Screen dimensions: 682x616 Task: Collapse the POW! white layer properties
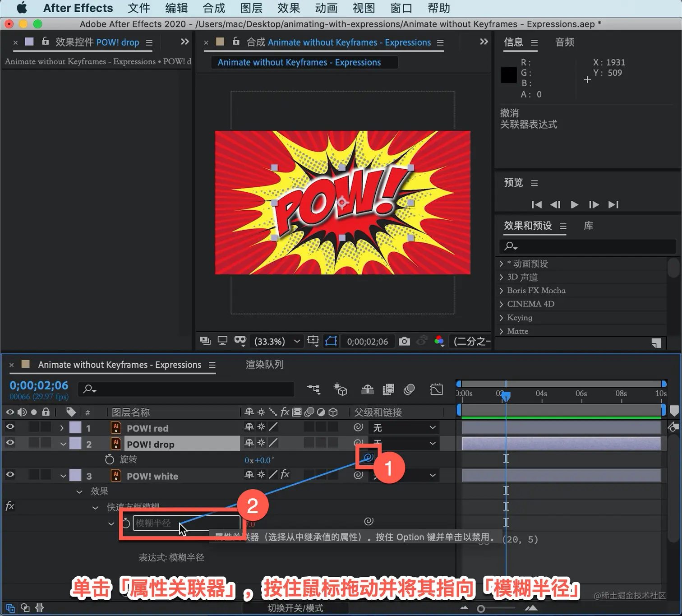[x=63, y=476]
